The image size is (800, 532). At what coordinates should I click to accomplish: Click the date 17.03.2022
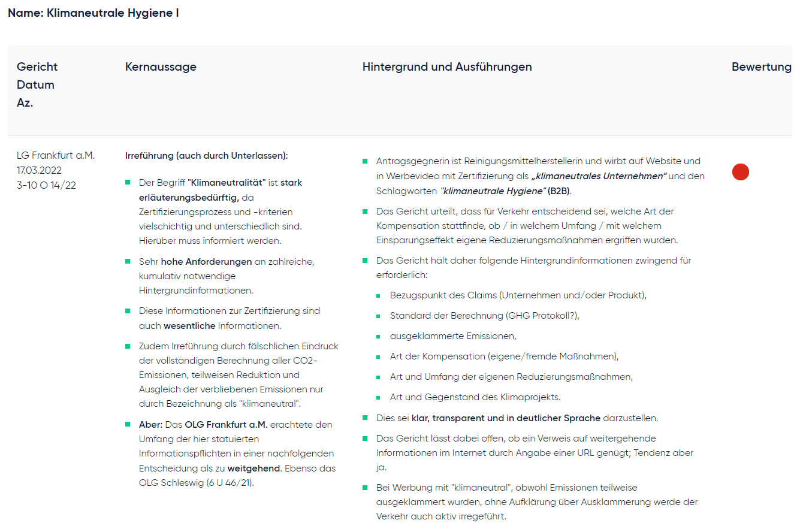point(39,171)
